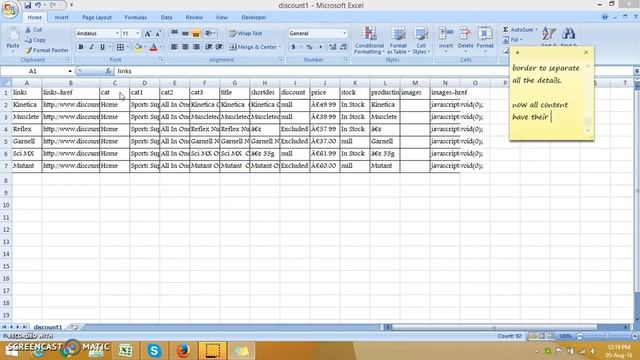
Task: Add a new sticky note with plus
Action: (x=517, y=53)
